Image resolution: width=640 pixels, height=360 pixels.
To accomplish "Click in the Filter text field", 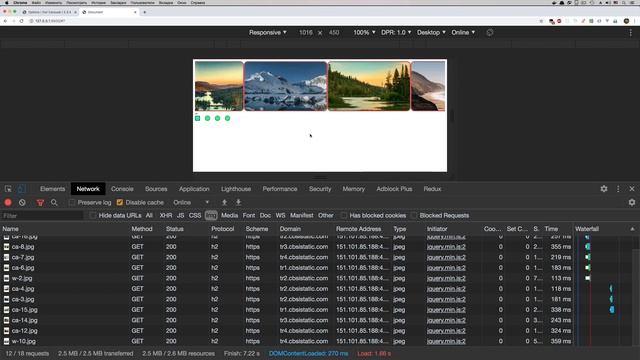I will coord(42,216).
